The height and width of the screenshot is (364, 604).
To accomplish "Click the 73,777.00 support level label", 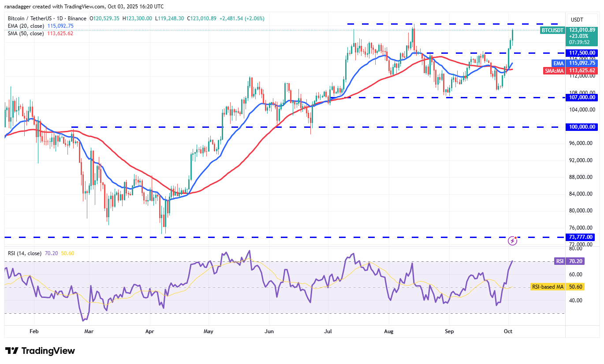I will tap(581, 237).
